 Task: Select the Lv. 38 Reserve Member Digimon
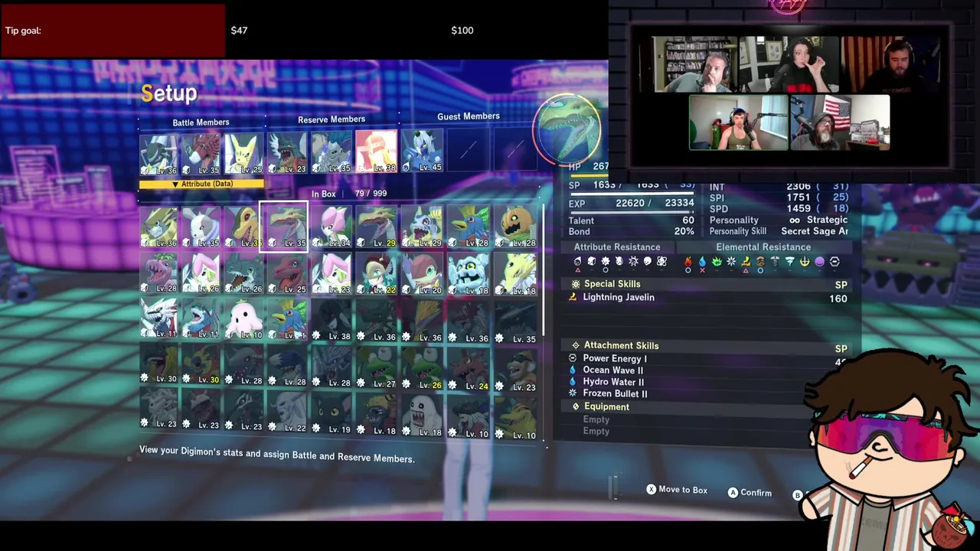click(377, 150)
